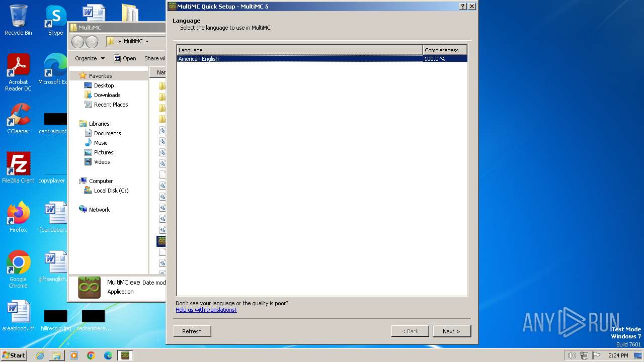Open Chrome from the taskbar
The width and height of the screenshot is (644, 362).
(x=91, y=355)
